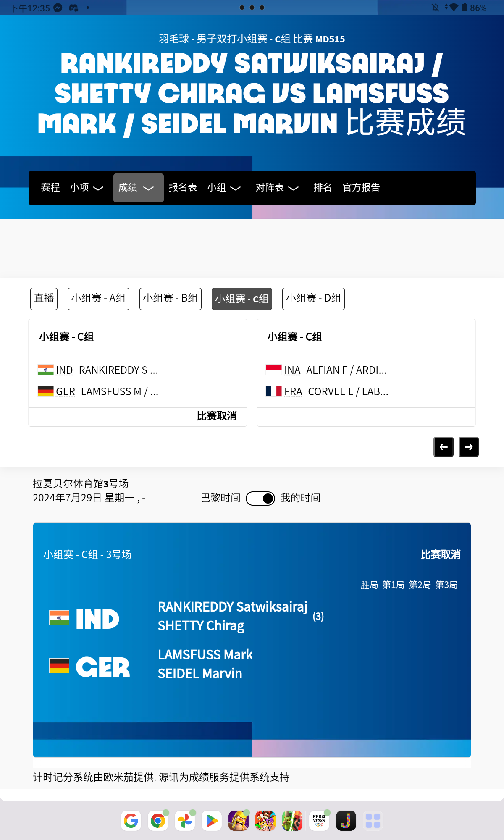Screen dimensions: 504x840
Task: Tap the India flag in result card
Action: point(59,618)
